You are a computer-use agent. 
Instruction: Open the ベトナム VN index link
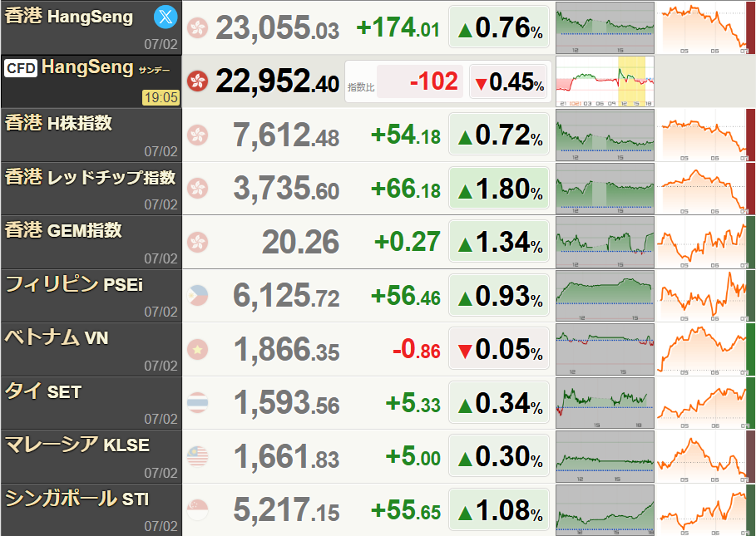pyautogui.click(x=57, y=337)
